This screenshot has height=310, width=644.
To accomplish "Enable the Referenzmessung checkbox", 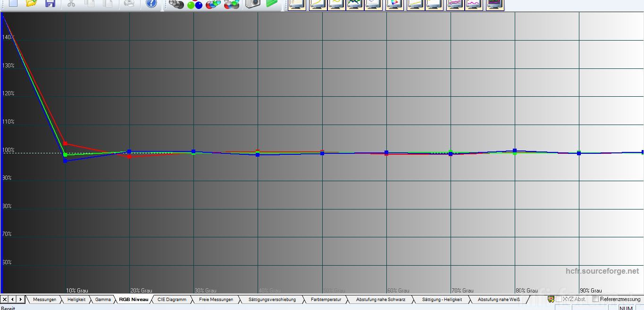I will coord(595,299).
